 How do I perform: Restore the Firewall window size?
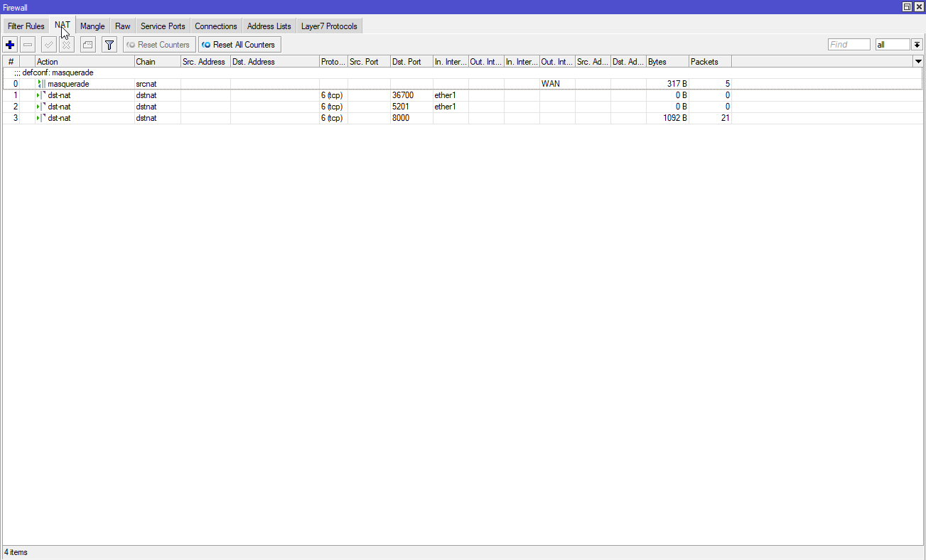(908, 6)
